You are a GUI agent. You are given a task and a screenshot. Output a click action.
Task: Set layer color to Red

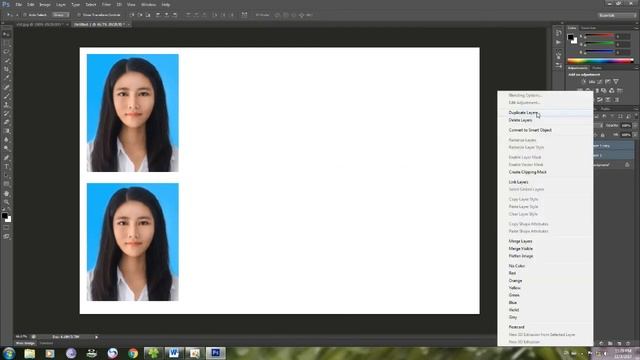[545, 273]
